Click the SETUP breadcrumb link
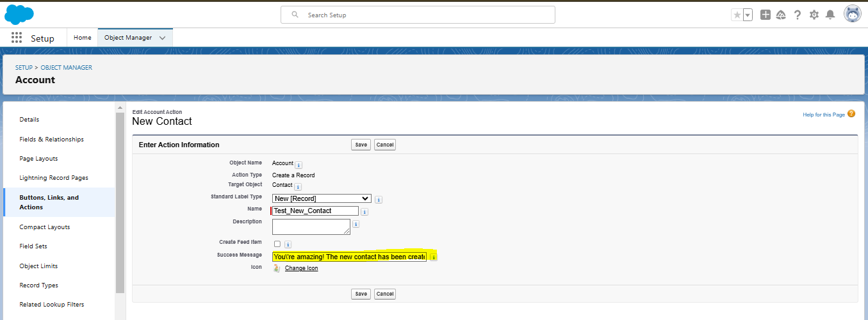The height and width of the screenshot is (320, 868). [24, 67]
